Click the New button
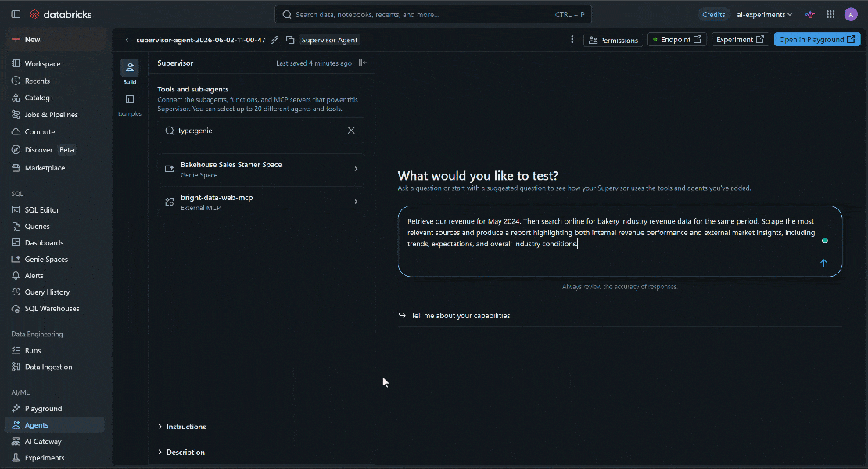This screenshot has height=469, width=868. 54,39
